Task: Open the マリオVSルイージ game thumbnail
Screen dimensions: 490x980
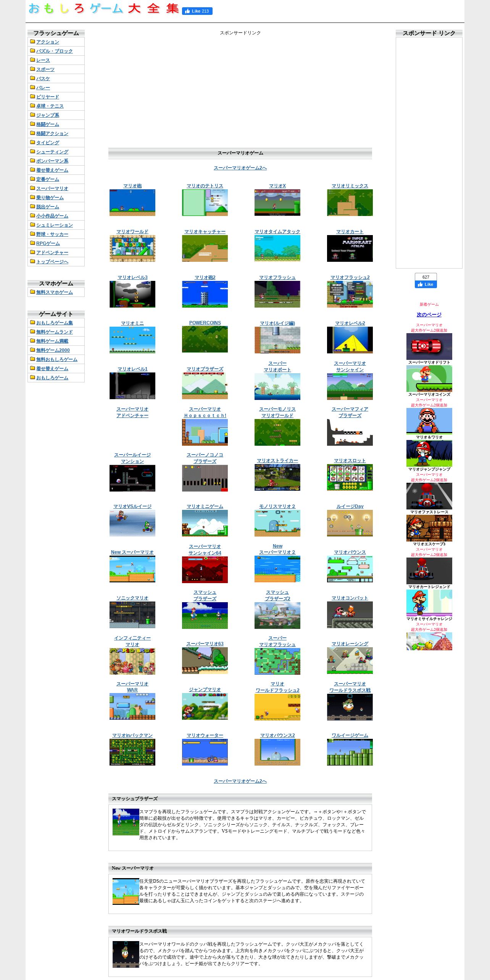Action: [132, 523]
